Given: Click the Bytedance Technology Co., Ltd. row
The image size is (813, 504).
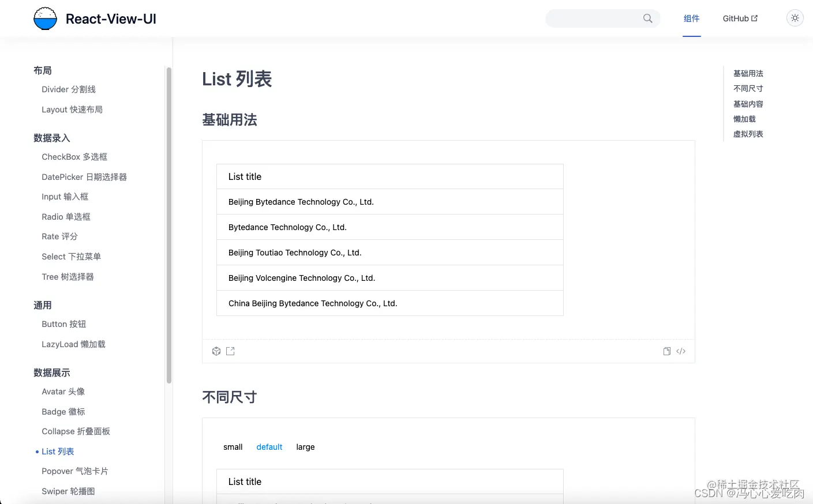Looking at the screenshot, I should coord(390,227).
